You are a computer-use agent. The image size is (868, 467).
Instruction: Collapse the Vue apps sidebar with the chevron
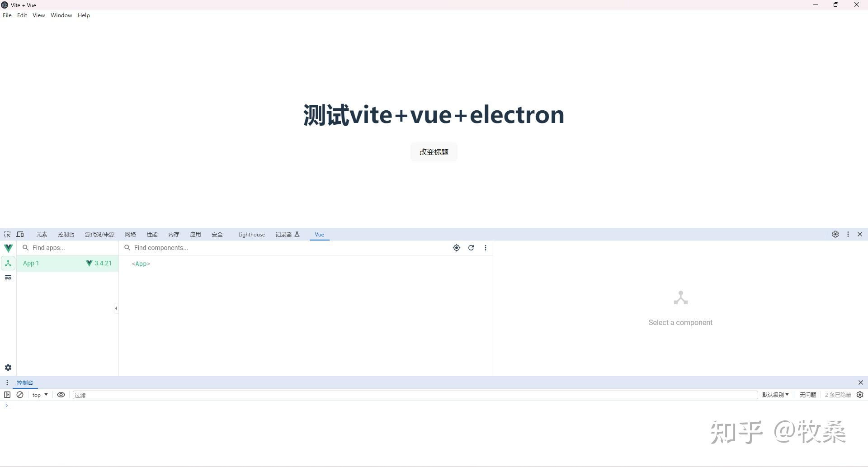[x=116, y=308]
